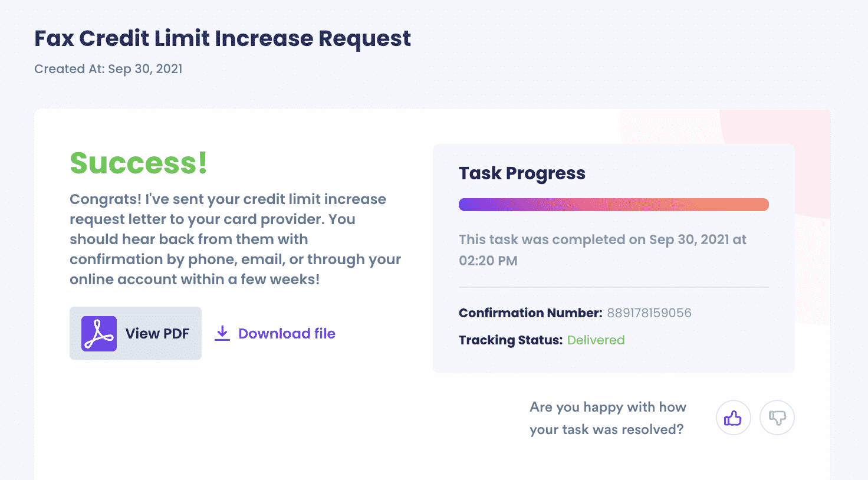
Task: Select the confirmation number 889178159056
Action: tap(649, 313)
